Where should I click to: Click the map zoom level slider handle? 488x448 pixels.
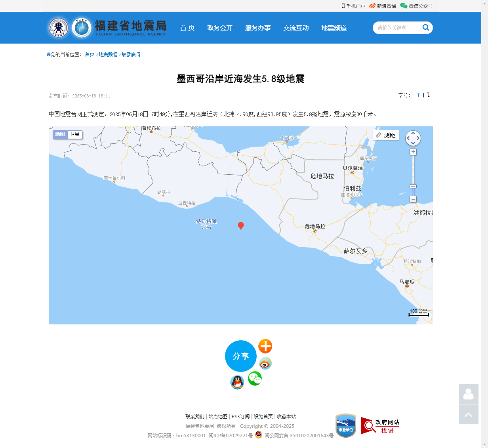(413, 186)
